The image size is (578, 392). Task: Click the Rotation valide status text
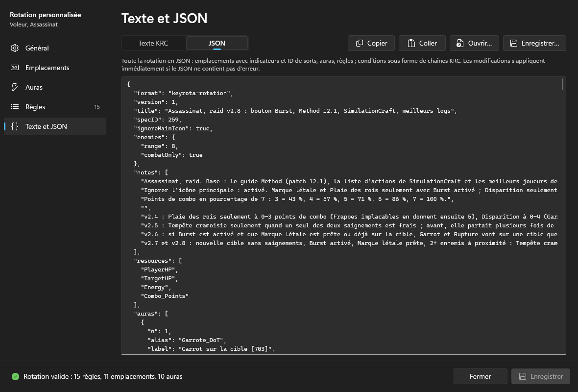(103, 376)
